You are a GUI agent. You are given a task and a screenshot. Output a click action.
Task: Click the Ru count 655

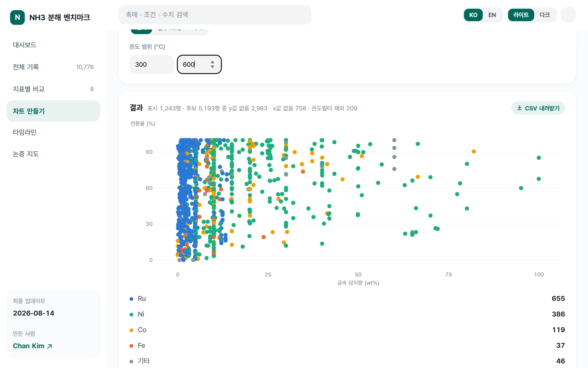pos(558,299)
